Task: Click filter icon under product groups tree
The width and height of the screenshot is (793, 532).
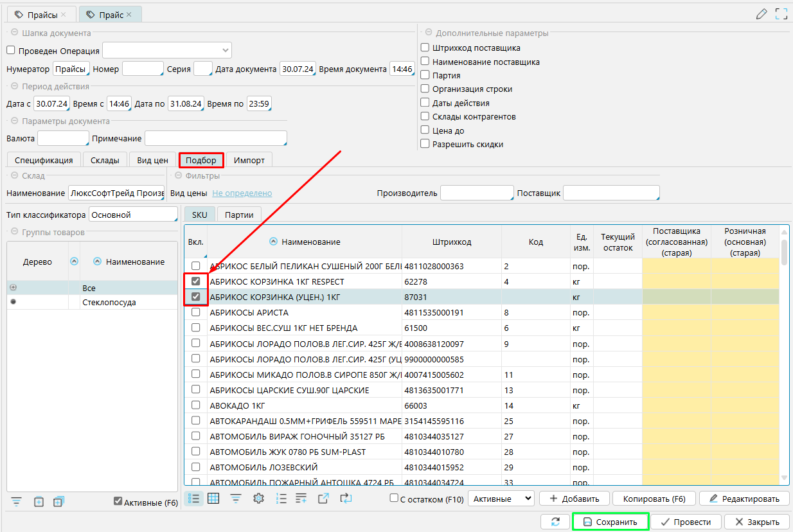Action: point(17,502)
